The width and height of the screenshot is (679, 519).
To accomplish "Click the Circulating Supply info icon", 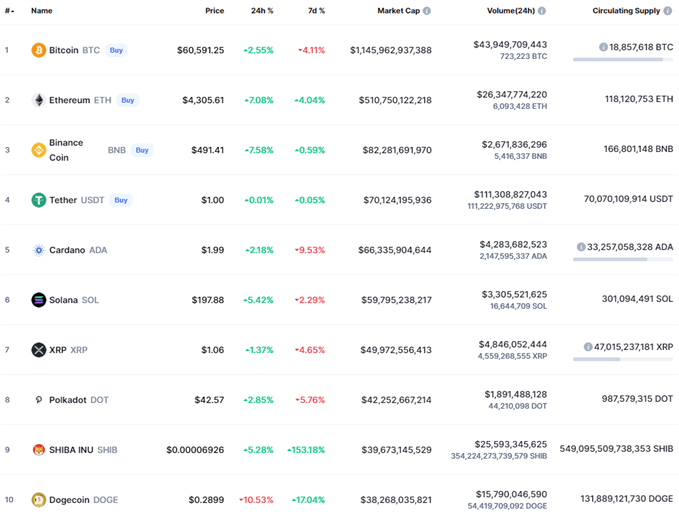I will (665, 11).
